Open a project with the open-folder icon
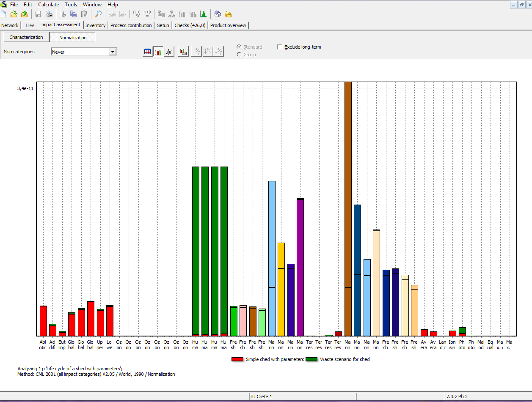Viewport: 532px width, 402px height. click(x=14, y=14)
